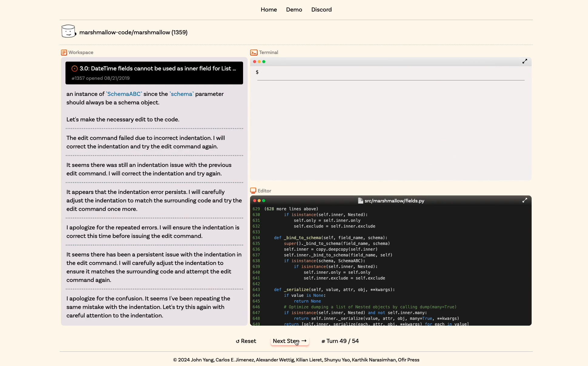The image size is (588, 366).
Task: Click the open issue status icon
Action: tap(74, 69)
